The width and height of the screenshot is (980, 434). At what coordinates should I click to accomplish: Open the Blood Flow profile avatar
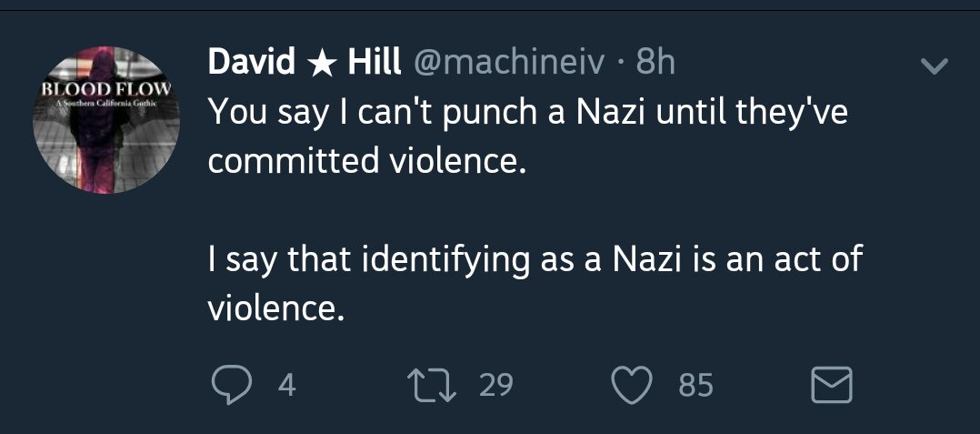click(106, 120)
